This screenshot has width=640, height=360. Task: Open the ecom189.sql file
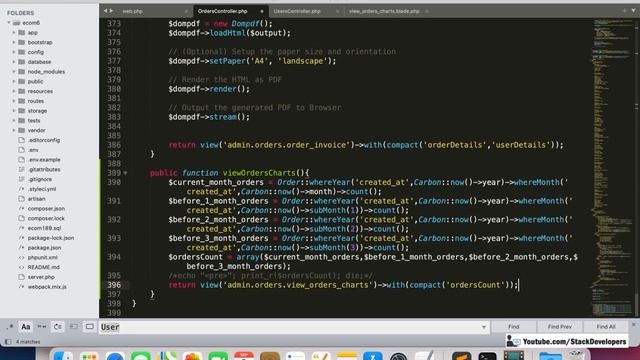pos(44,228)
